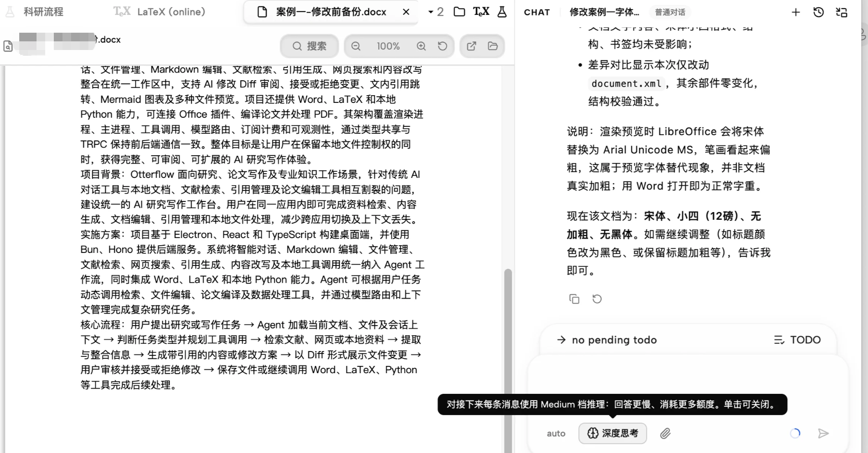The height and width of the screenshot is (453, 868).
Task: Open the folder icon in the tab bar
Action: click(459, 12)
